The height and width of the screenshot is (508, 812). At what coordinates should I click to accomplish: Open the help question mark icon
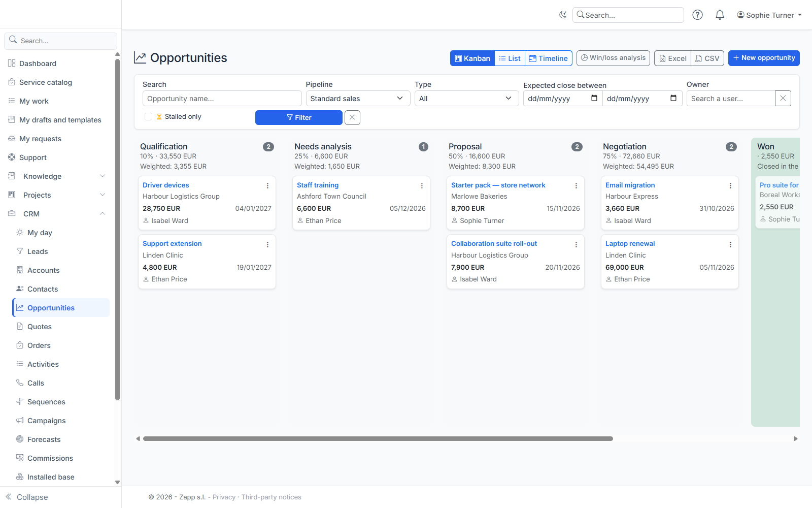[x=698, y=15]
